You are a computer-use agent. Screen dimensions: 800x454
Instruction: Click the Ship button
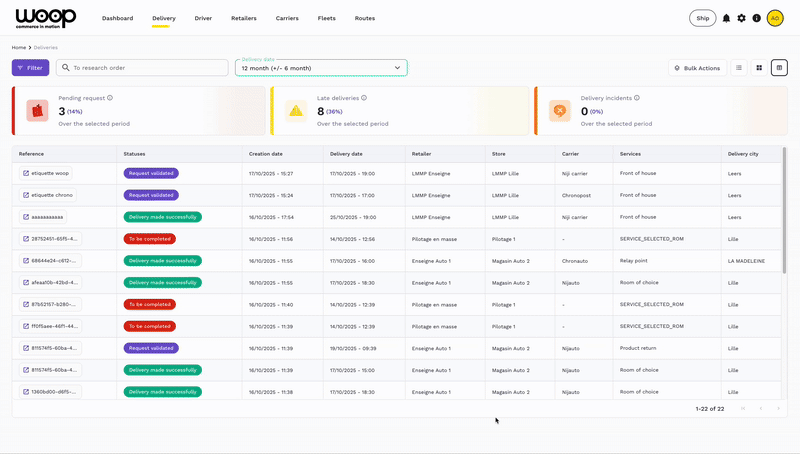tap(702, 18)
